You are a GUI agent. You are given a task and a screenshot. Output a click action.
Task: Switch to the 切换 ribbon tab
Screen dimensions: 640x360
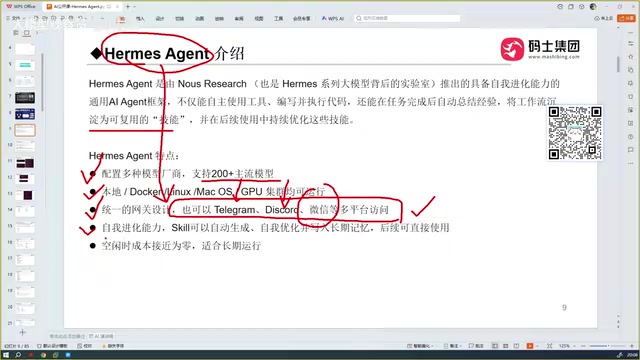(x=179, y=18)
